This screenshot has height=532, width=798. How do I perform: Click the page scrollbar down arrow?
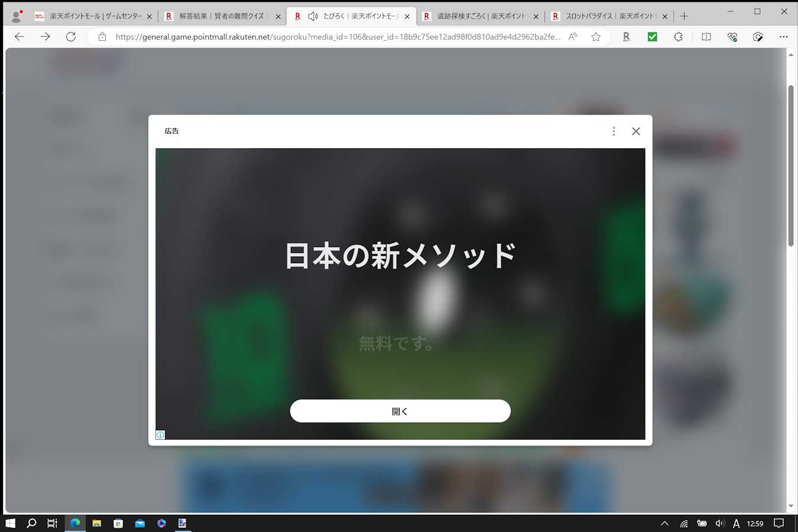791,507
